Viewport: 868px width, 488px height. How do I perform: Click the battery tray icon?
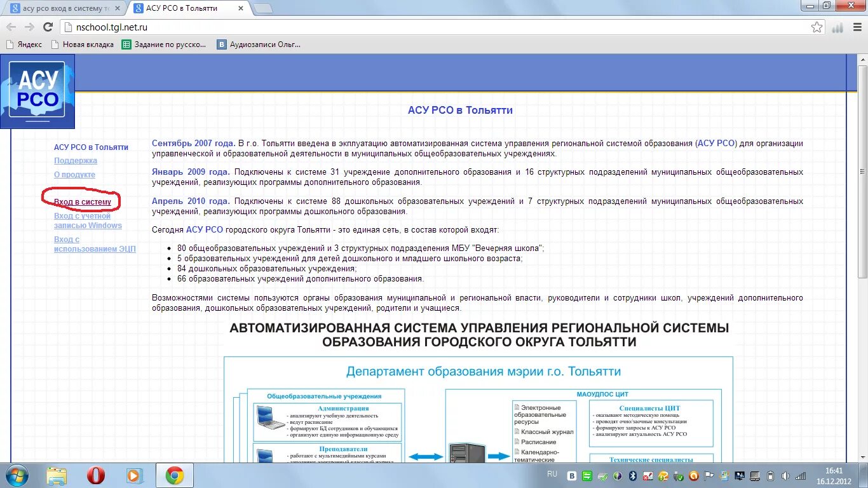click(x=770, y=475)
